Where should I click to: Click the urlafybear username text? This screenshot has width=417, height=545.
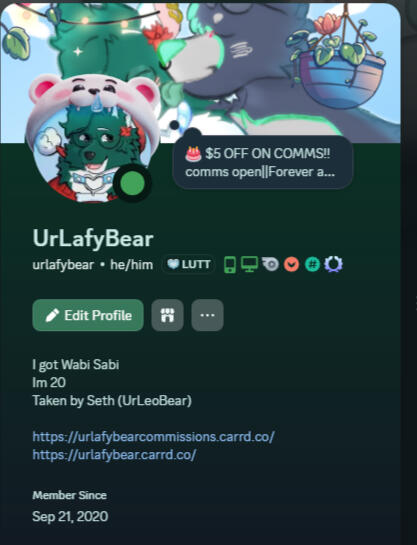63,265
